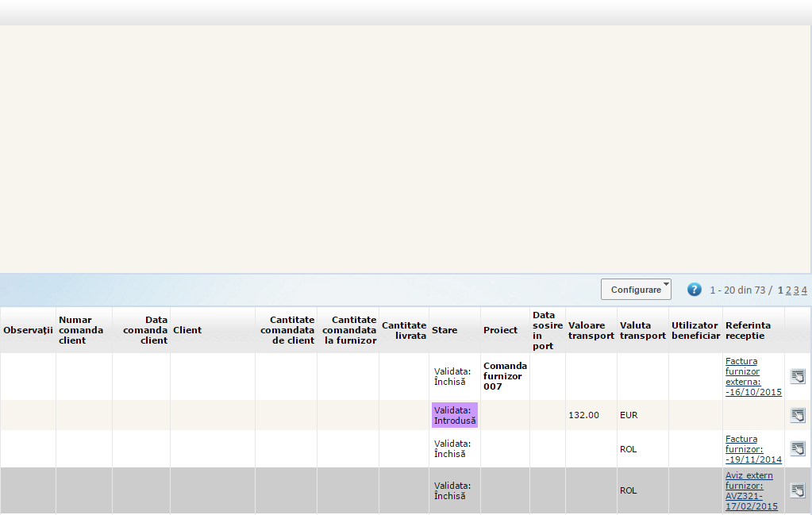Jump to page 4 of results
Image resolution: width=812 pixels, height=515 pixels.
pyautogui.click(x=804, y=290)
